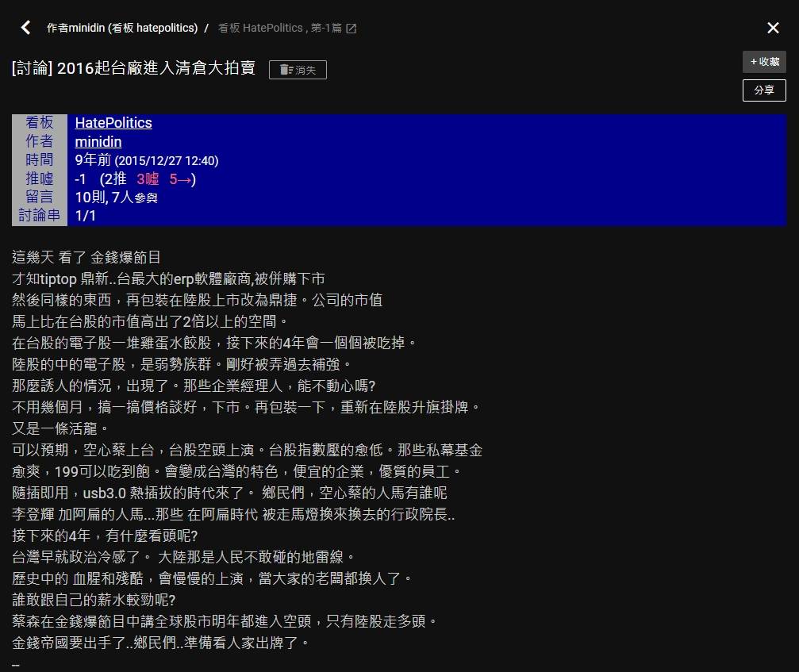The height and width of the screenshot is (672, 799).
Task: Click the line starting 台灣早就政治冷感了
Action: click(184, 557)
